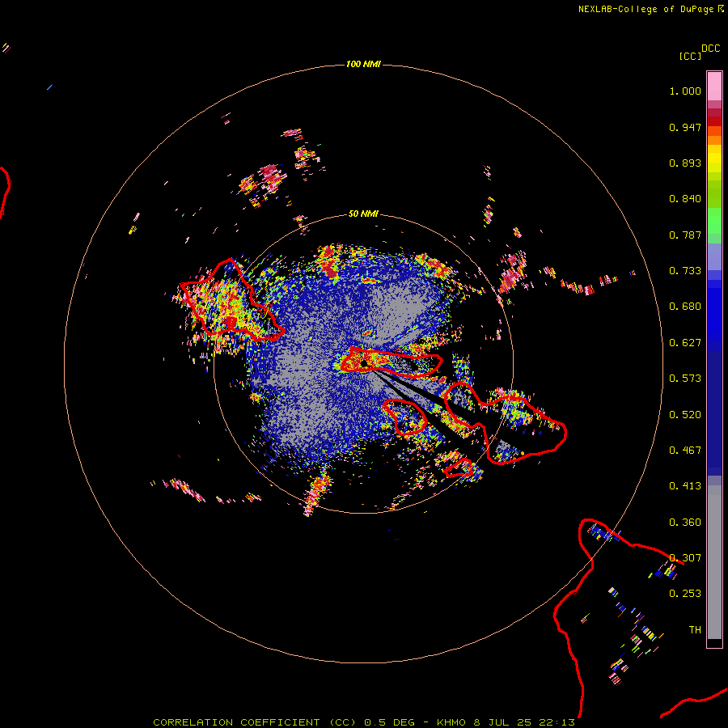Click the 0.787 scale value
The width and height of the screenshot is (728, 728).
point(685,235)
